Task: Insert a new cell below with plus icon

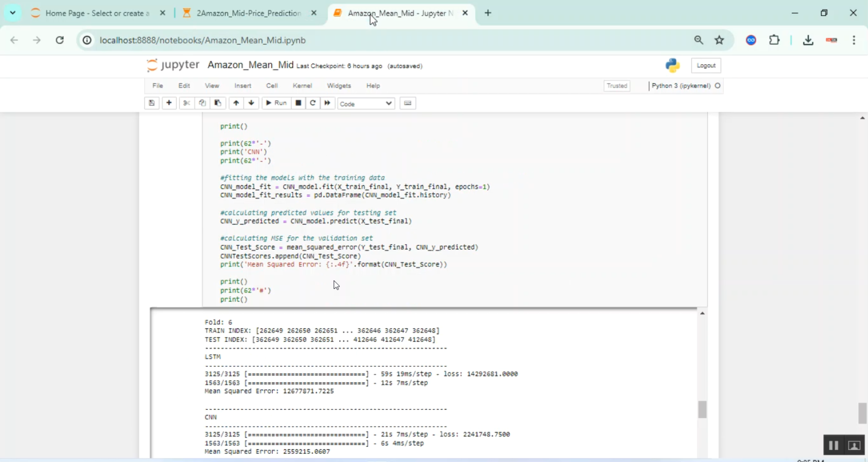Action: 169,103
